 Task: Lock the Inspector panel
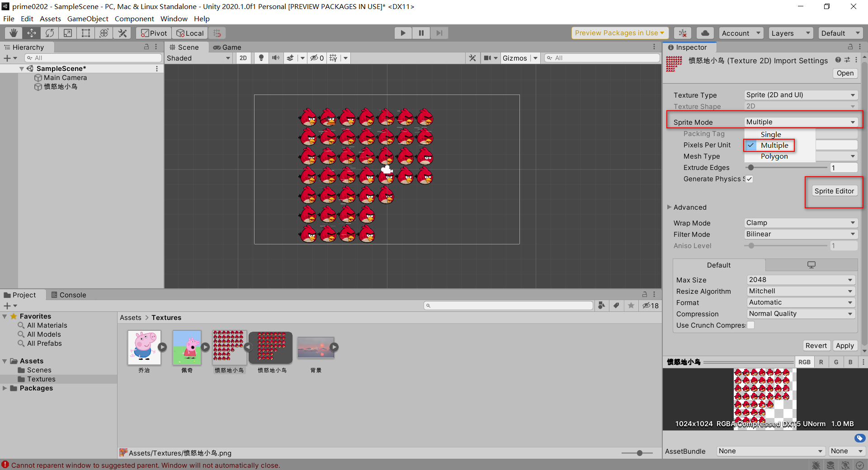850,47
